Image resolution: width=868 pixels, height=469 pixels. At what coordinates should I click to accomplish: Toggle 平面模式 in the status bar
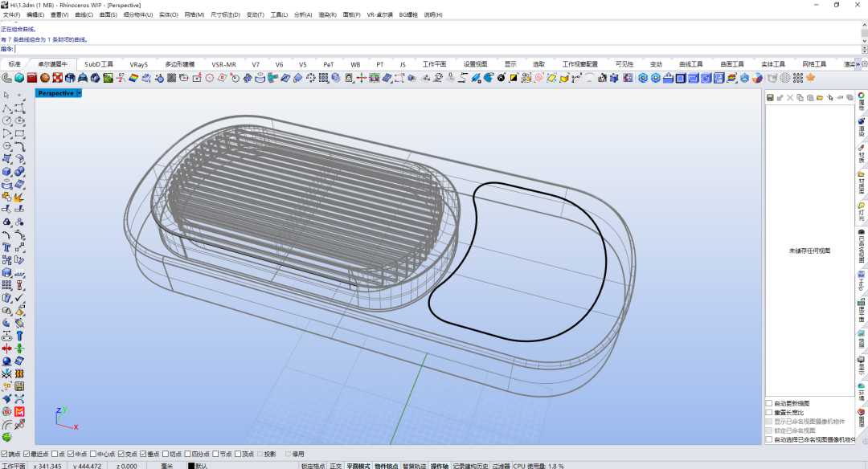tap(358, 466)
